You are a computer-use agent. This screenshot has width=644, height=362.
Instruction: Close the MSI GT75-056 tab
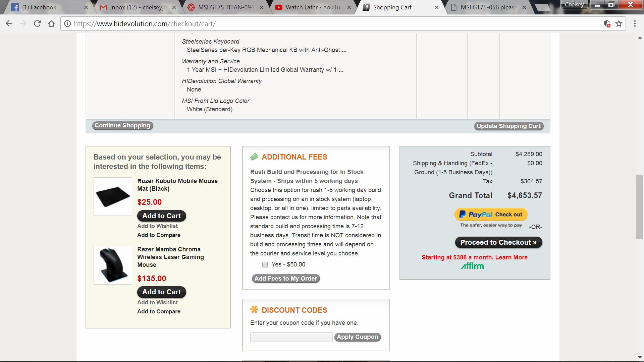tap(524, 7)
